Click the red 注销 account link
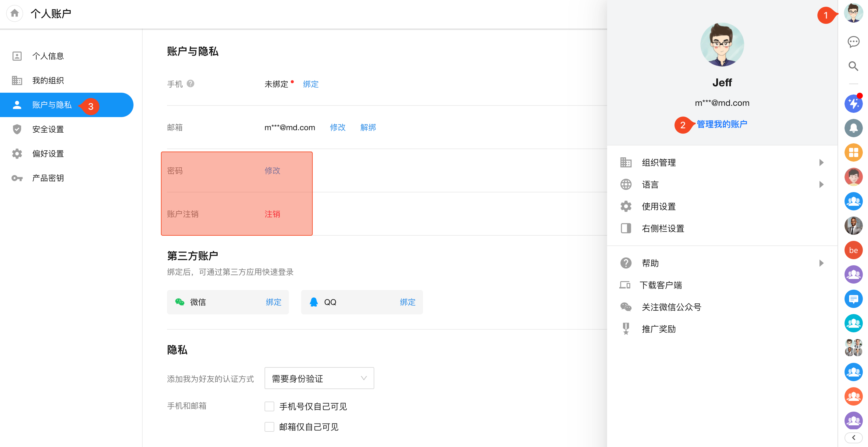The height and width of the screenshot is (447, 868). point(272,214)
